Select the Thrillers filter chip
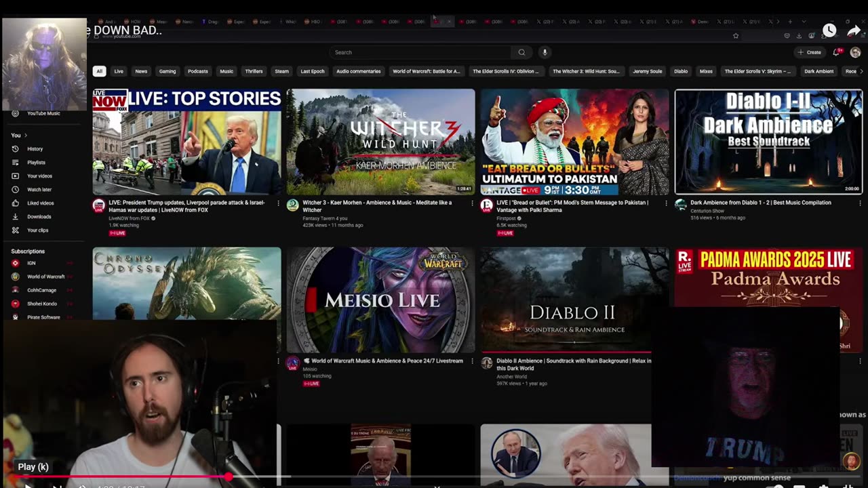868x488 pixels. [x=254, y=71]
